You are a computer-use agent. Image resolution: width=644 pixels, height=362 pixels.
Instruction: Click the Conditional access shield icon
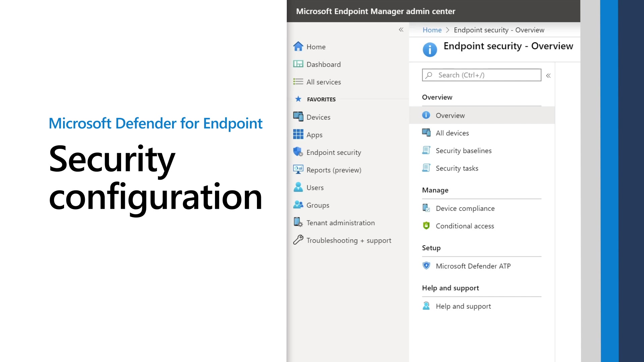[426, 226]
